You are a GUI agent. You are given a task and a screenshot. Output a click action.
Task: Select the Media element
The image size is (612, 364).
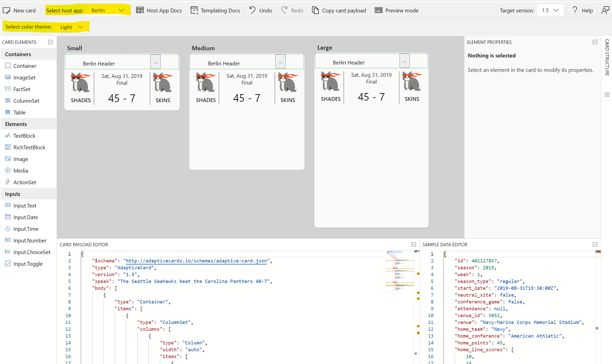[20, 171]
